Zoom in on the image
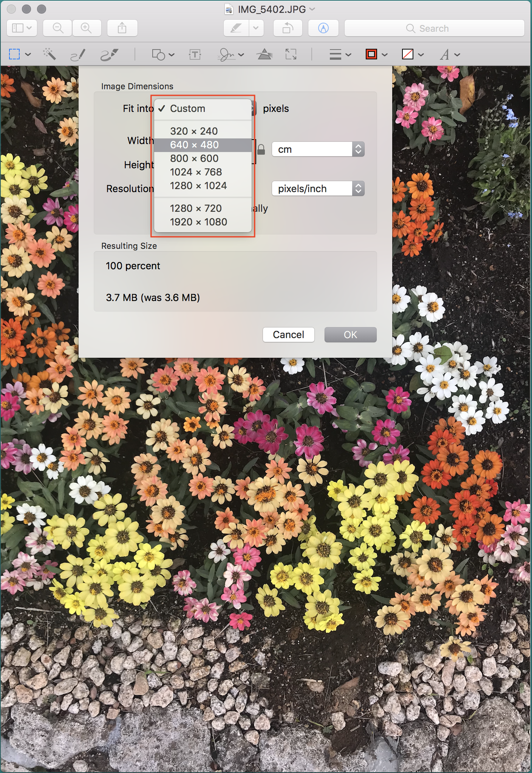The height and width of the screenshot is (773, 532). coord(87,28)
